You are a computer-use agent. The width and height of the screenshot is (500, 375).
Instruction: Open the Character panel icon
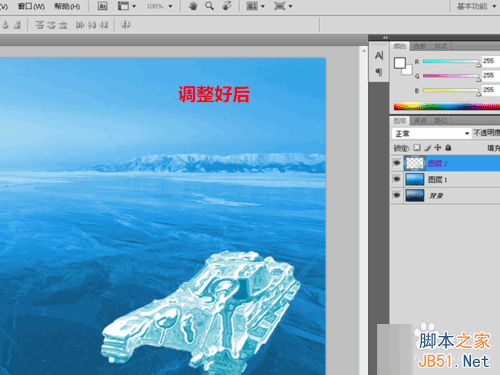379,55
